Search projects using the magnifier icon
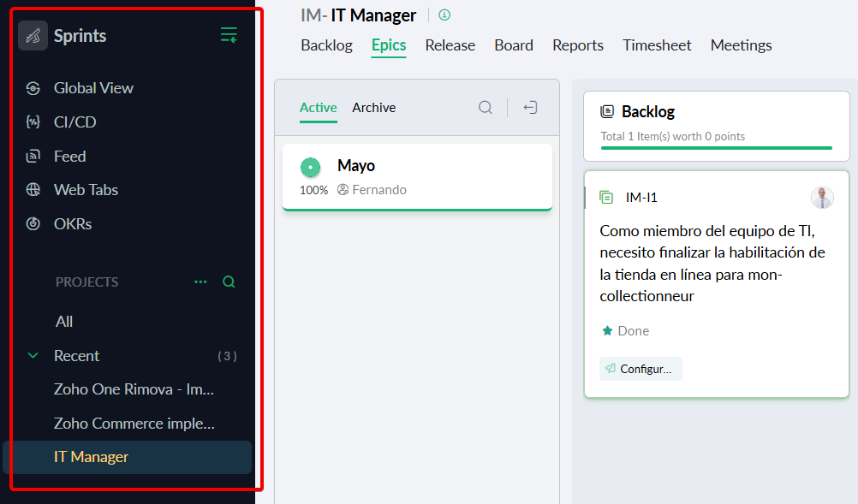Viewport: 858px width, 504px height. (229, 282)
